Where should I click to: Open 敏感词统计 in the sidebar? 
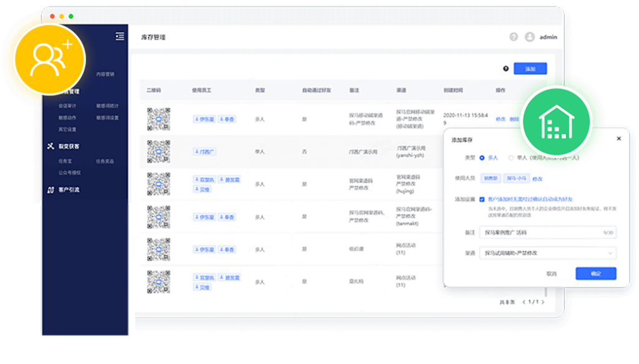pyautogui.click(x=107, y=106)
